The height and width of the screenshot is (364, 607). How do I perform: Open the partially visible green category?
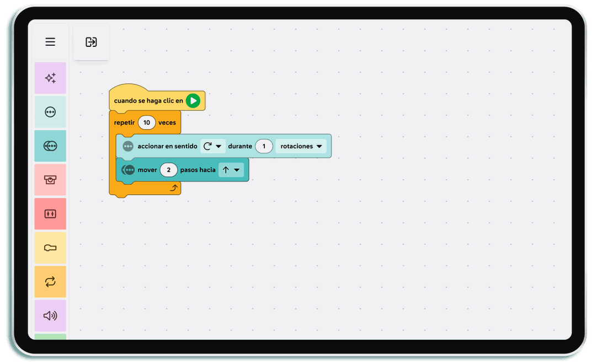50,336
